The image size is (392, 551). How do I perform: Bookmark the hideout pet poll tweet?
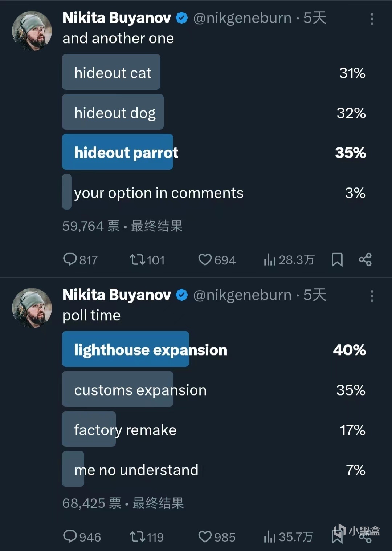(337, 260)
